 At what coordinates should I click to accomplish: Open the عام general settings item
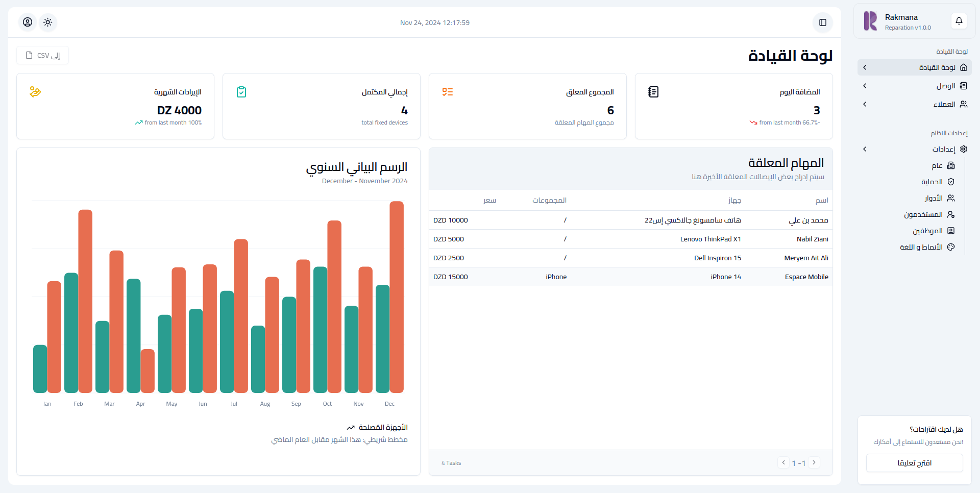pos(942,165)
